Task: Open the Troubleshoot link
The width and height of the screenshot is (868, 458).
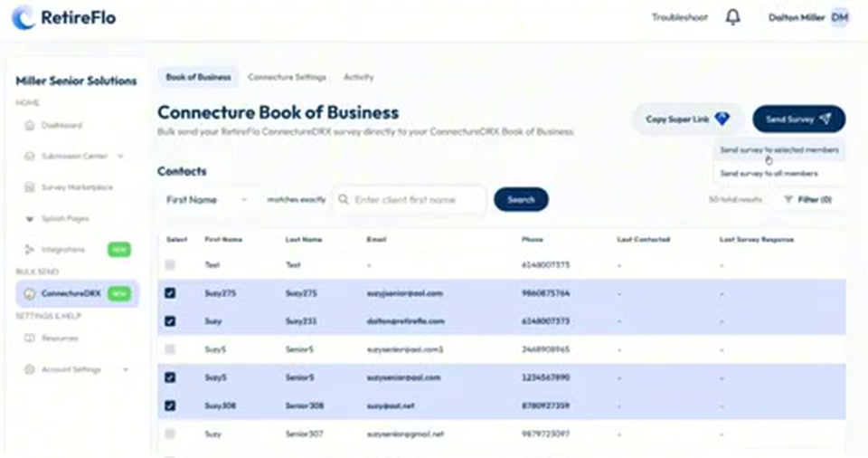Action: (679, 18)
